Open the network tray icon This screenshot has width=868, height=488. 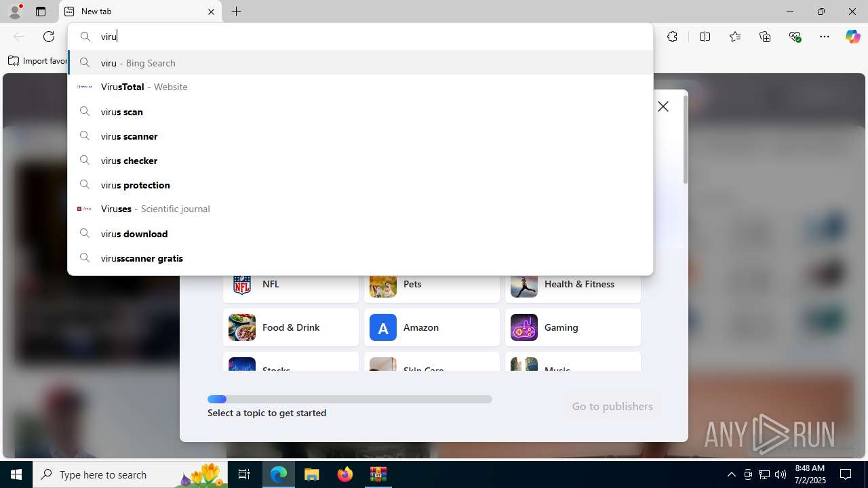pyautogui.click(x=764, y=474)
